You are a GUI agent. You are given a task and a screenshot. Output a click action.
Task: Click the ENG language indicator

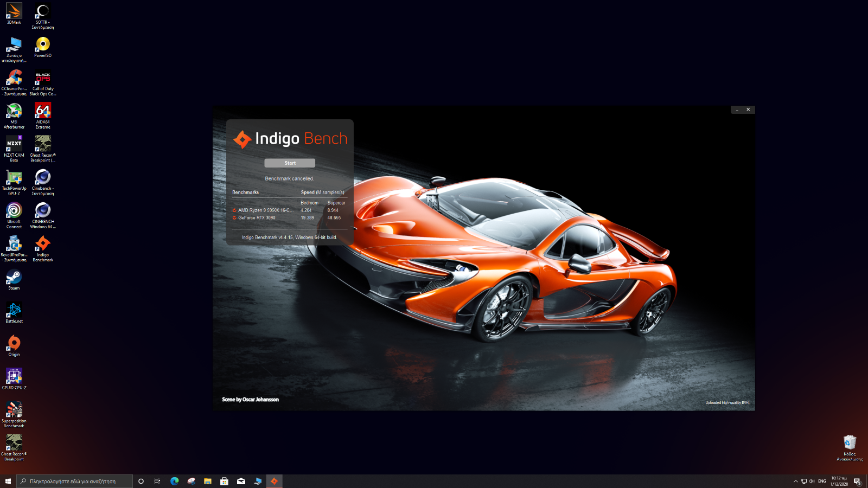click(822, 481)
